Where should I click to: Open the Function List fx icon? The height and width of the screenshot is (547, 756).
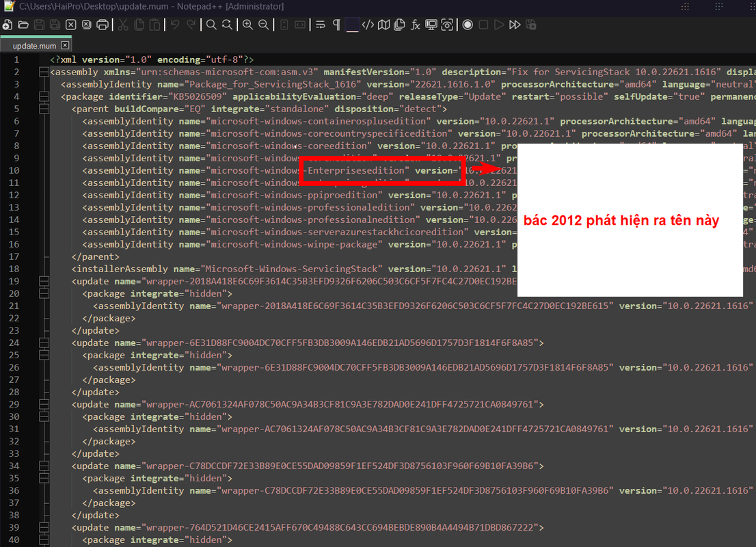tap(415, 25)
